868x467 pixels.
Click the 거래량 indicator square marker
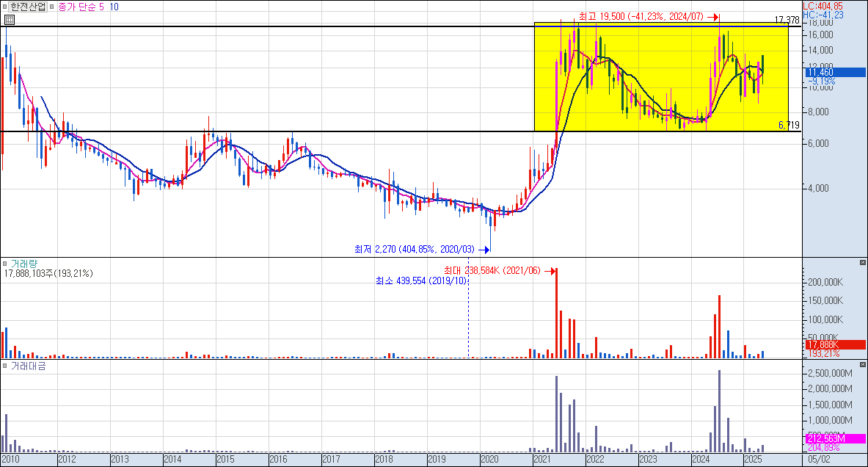coord(5,264)
